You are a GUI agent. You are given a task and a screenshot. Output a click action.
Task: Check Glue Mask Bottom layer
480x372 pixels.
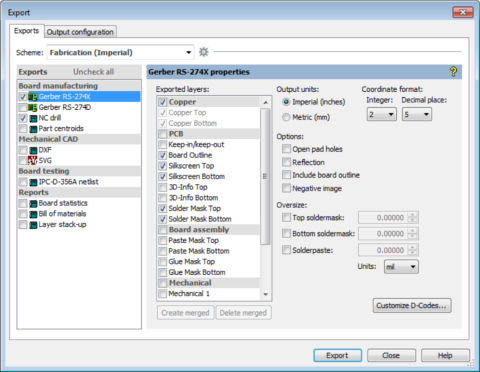pos(162,273)
